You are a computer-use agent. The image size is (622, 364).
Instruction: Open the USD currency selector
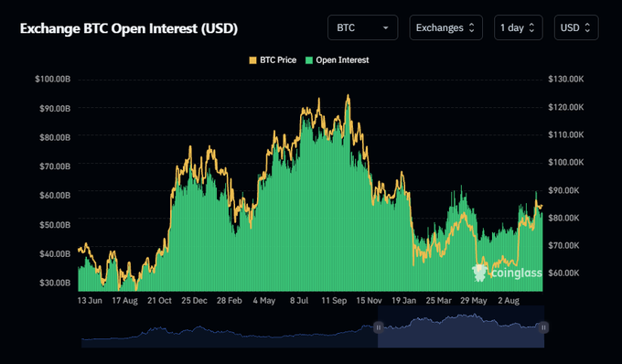coord(576,27)
